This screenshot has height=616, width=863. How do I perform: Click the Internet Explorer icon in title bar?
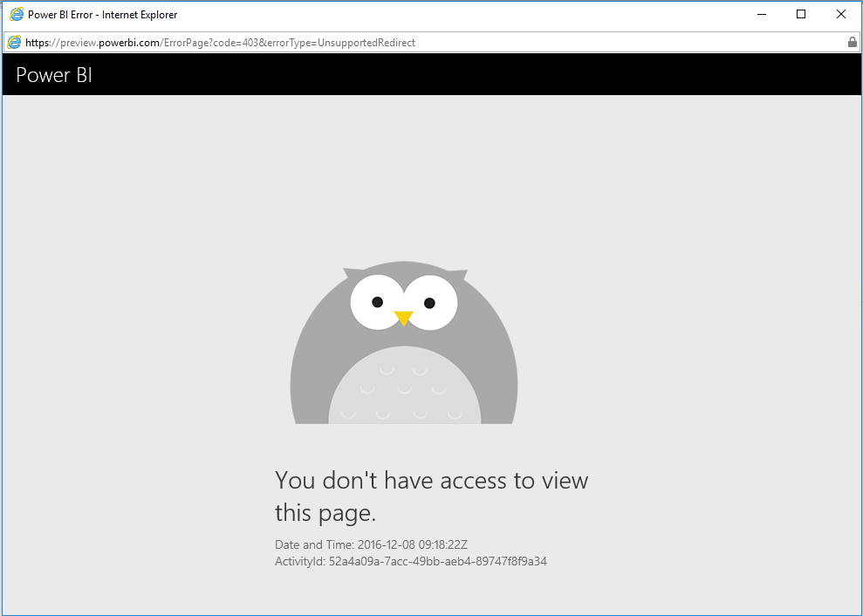click(x=17, y=14)
